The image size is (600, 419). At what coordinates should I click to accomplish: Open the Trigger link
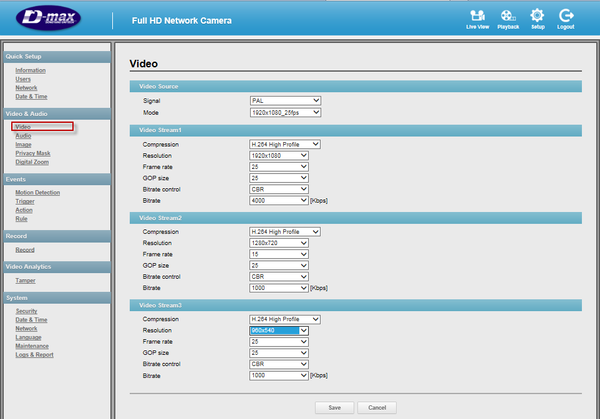[25, 201]
